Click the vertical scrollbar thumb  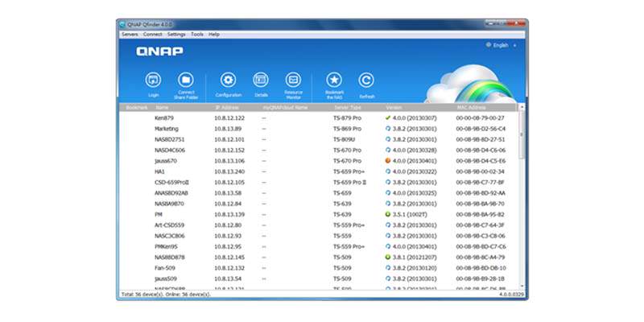(x=522, y=134)
